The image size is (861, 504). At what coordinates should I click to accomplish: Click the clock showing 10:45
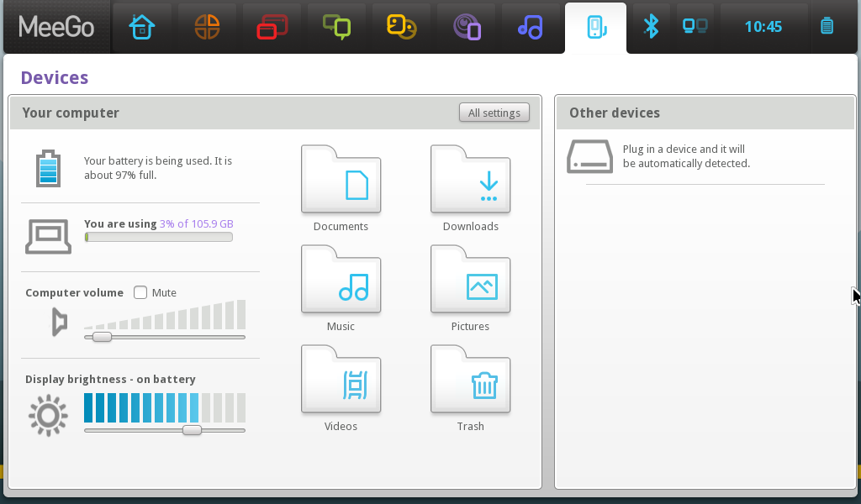(x=762, y=26)
